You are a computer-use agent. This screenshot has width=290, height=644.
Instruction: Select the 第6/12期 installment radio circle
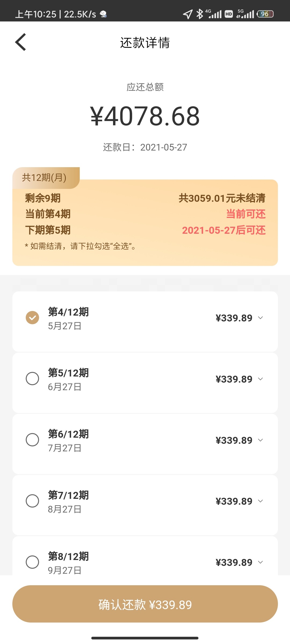pos(32,440)
